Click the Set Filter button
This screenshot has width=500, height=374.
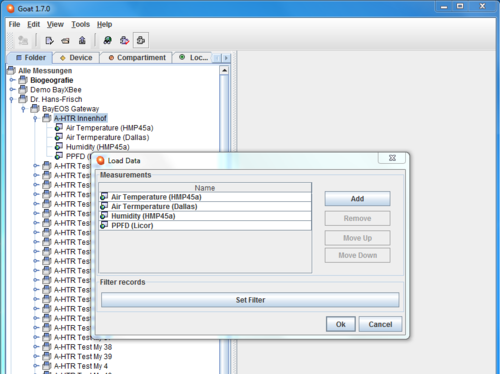coord(250,300)
